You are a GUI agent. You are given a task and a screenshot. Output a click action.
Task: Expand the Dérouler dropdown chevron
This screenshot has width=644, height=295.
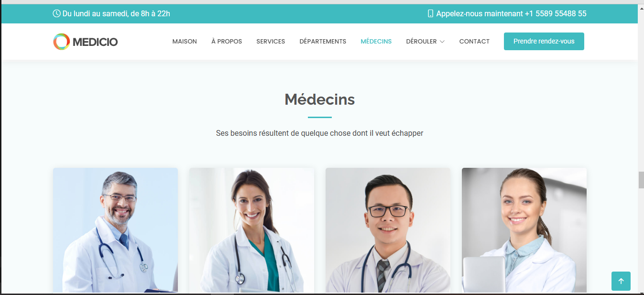442,42
